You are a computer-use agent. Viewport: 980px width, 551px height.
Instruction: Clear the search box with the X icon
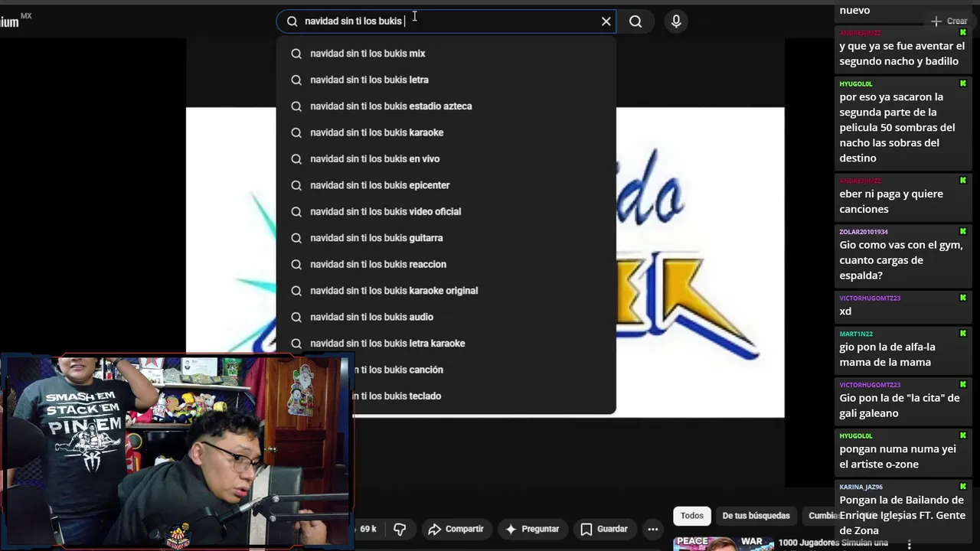tap(606, 21)
